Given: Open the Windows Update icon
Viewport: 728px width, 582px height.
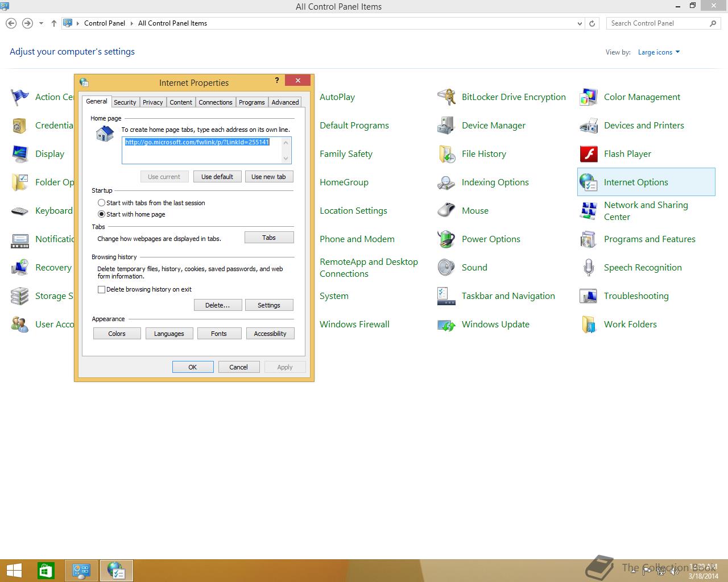Looking at the screenshot, I should (x=446, y=325).
